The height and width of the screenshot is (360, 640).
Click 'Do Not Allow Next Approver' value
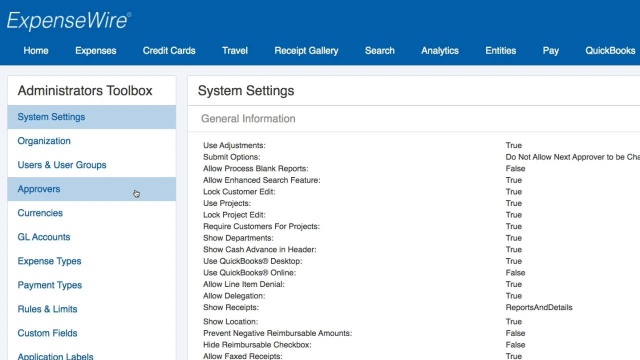point(573,157)
